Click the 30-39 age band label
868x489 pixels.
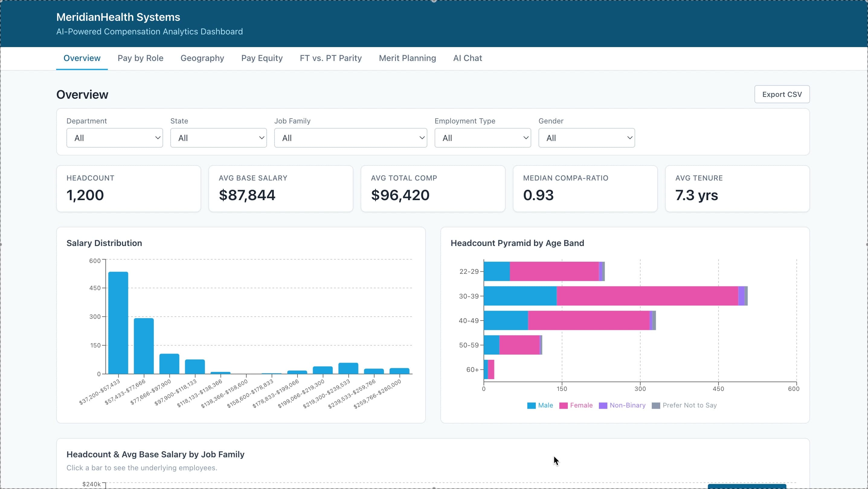tap(469, 296)
